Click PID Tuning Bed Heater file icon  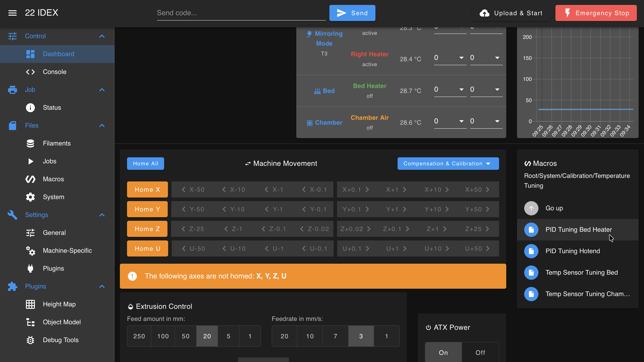coord(531,229)
